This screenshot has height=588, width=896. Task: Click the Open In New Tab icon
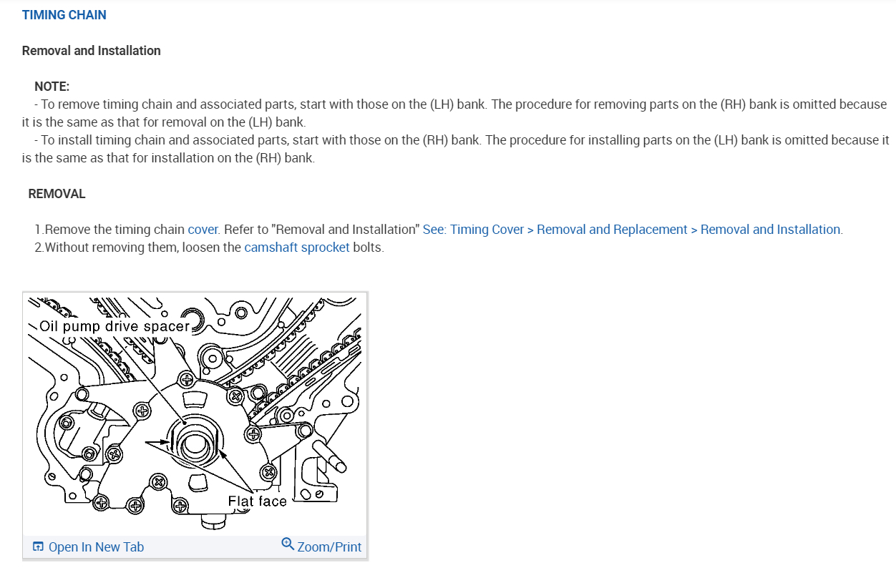(39, 547)
